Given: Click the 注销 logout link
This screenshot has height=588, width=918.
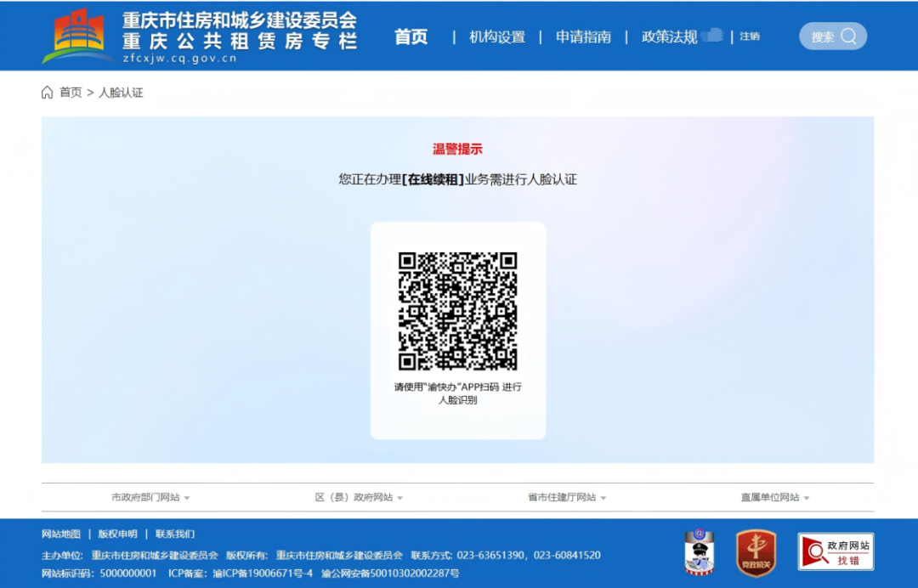Looking at the screenshot, I should coord(750,37).
